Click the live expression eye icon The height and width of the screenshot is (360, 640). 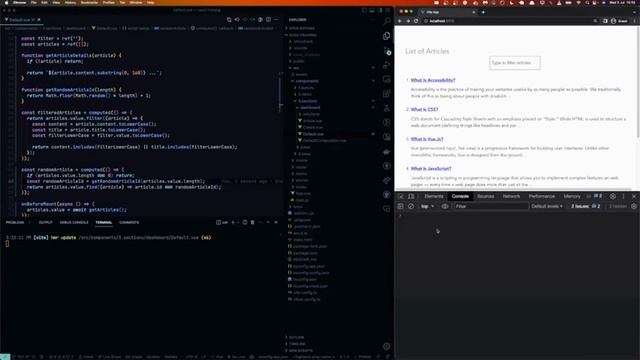pyautogui.click(x=445, y=207)
